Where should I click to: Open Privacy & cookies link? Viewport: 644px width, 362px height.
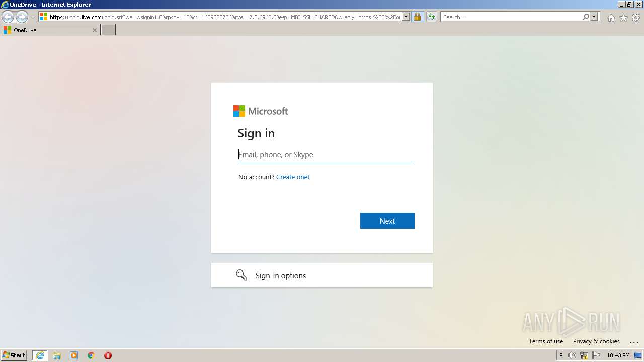[596, 341]
